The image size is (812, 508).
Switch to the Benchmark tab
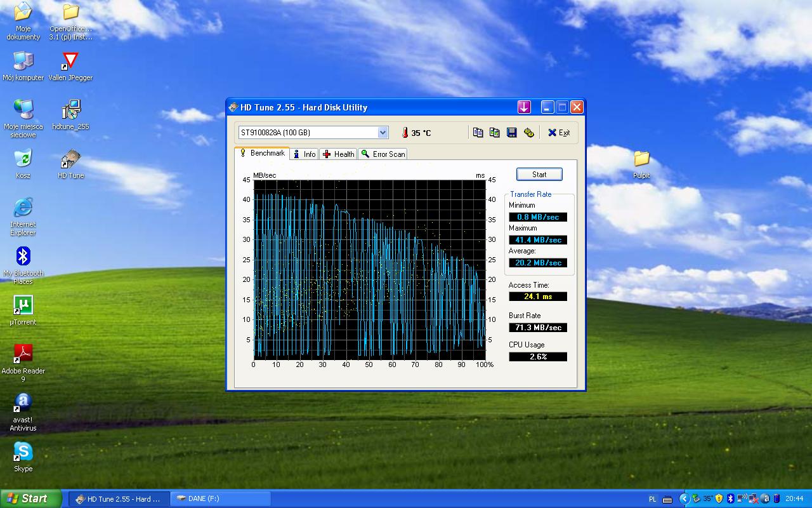263,154
